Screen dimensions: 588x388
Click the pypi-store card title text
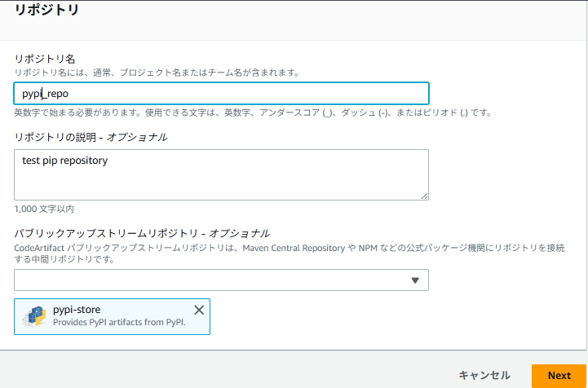(77, 310)
